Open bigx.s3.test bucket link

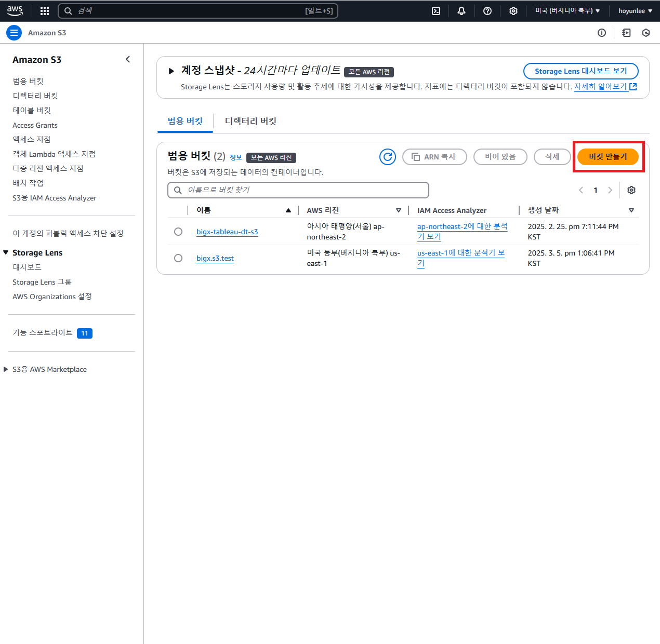click(215, 258)
